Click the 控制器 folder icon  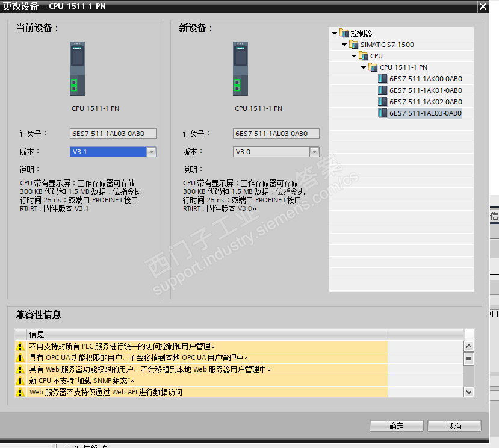click(x=344, y=33)
